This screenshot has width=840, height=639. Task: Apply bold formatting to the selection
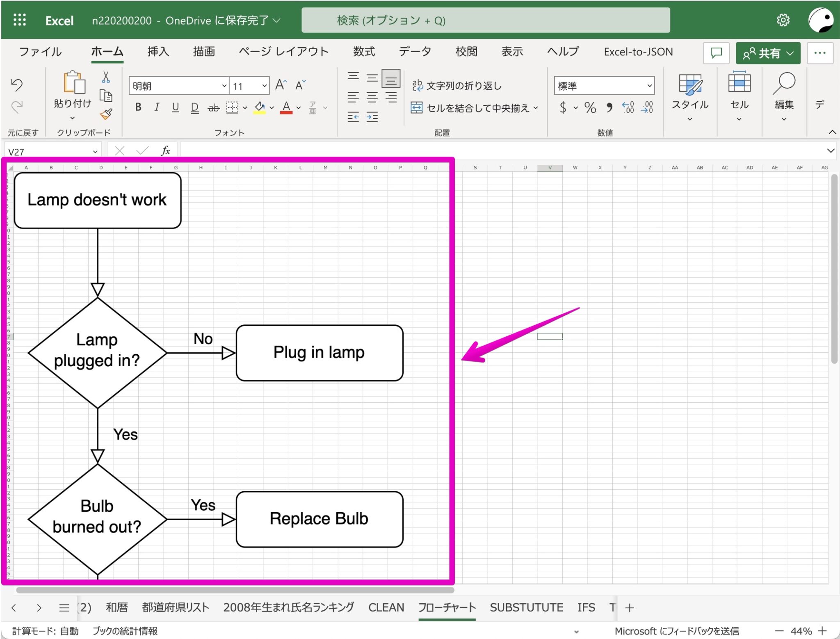(138, 107)
